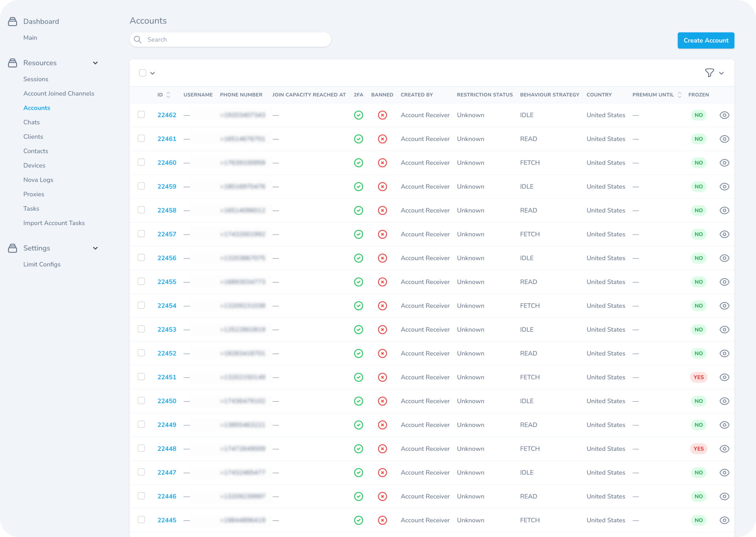This screenshot has width=756, height=537.
Task: Click the YES frozen badge for 22451
Action: 699,377
